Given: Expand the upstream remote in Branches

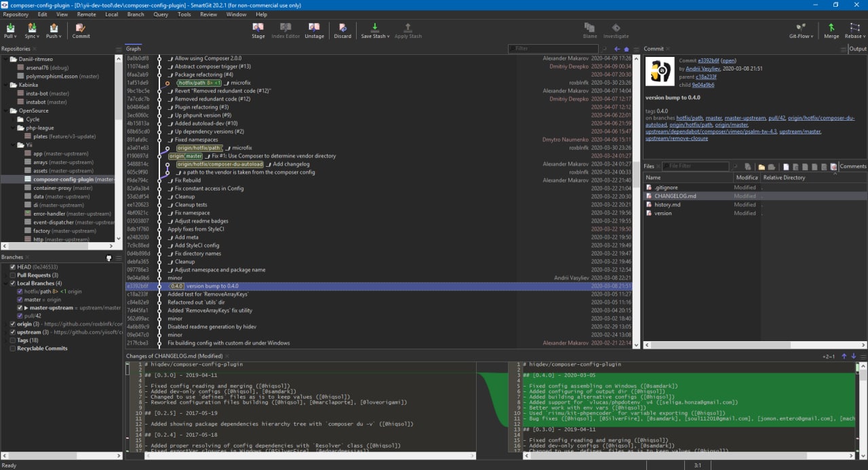Looking at the screenshot, I should click(5, 332).
